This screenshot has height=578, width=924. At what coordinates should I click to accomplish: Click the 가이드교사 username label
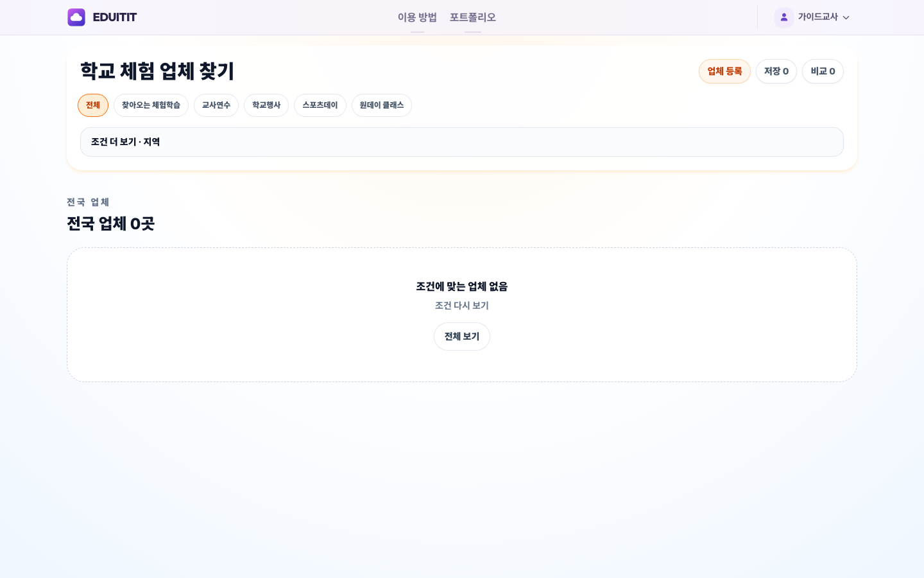tap(818, 17)
